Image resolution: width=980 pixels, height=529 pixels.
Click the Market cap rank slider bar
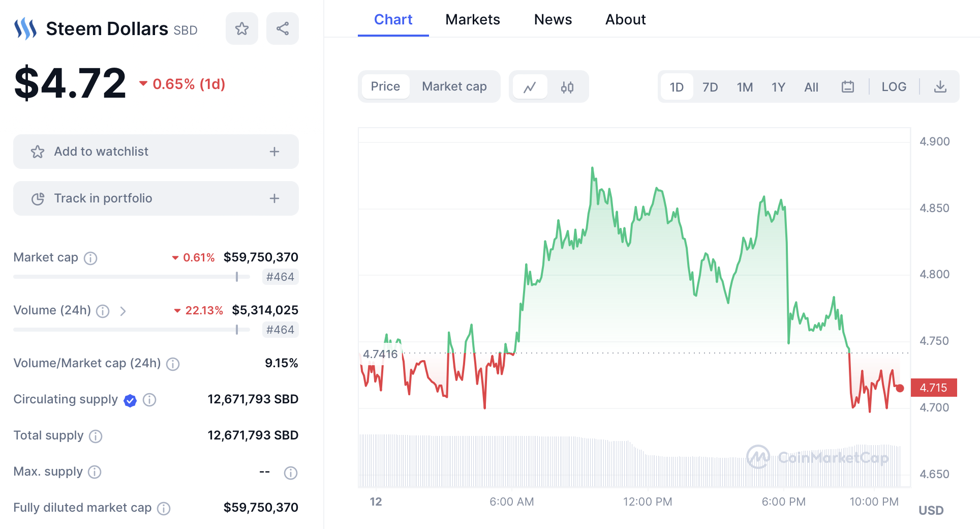pos(132,277)
